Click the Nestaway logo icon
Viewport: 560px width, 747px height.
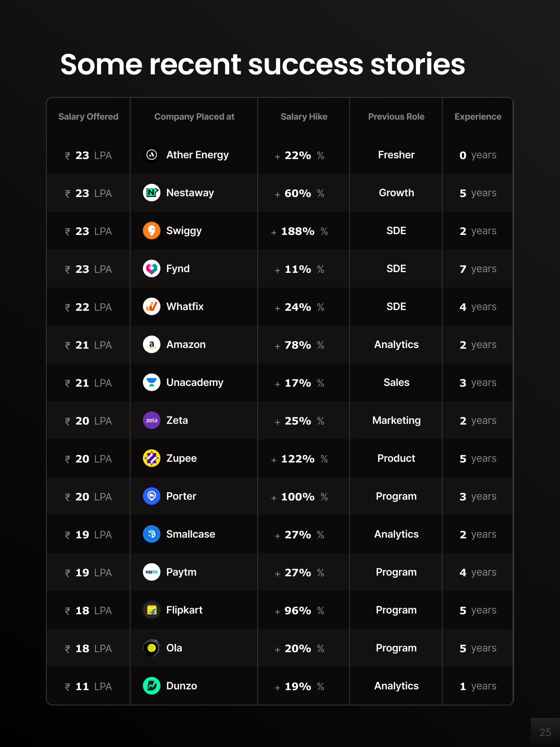[x=152, y=193]
